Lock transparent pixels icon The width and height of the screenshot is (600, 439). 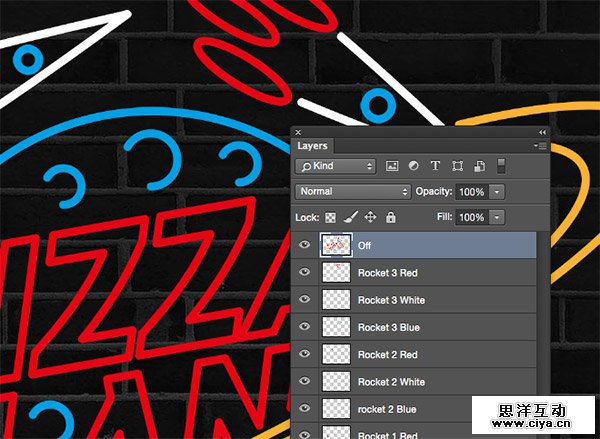[x=330, y=218]
